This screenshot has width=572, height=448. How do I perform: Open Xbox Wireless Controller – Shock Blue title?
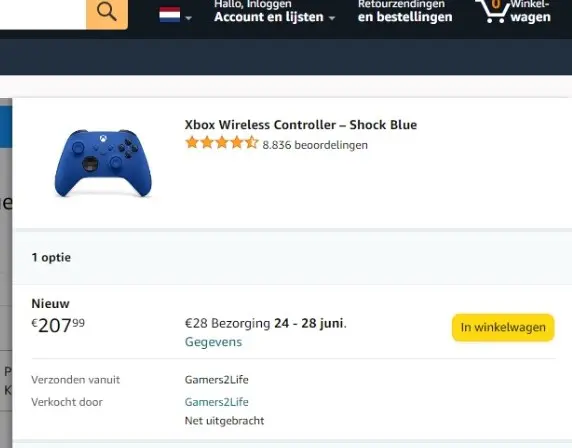pos(301,125)
